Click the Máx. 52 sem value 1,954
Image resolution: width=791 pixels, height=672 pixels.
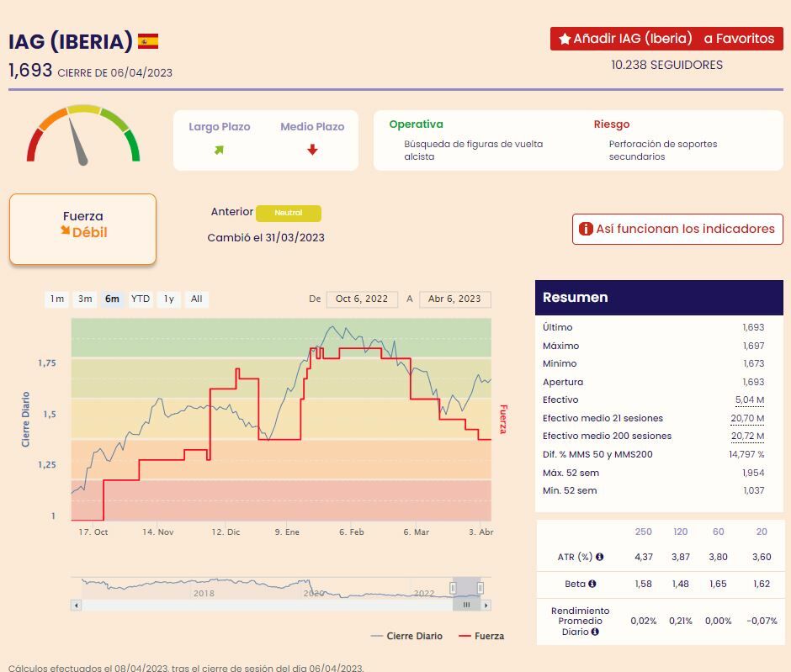coord(753,473)
